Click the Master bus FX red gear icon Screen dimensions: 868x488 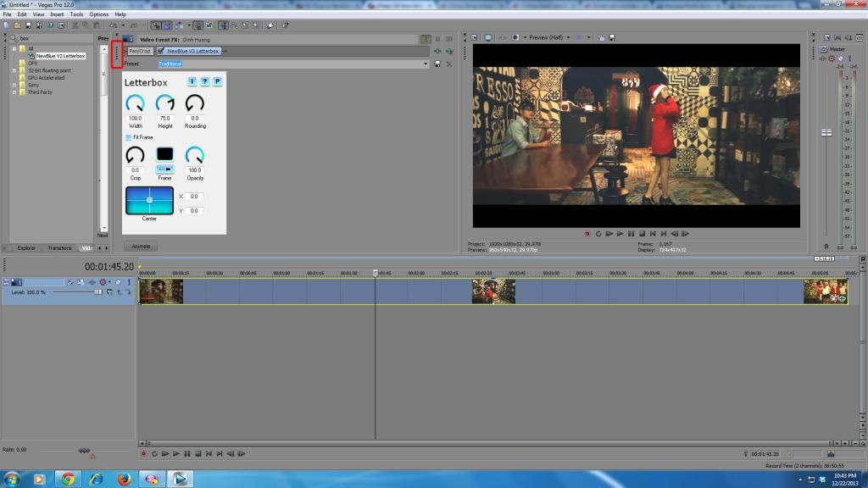[832, 58]
